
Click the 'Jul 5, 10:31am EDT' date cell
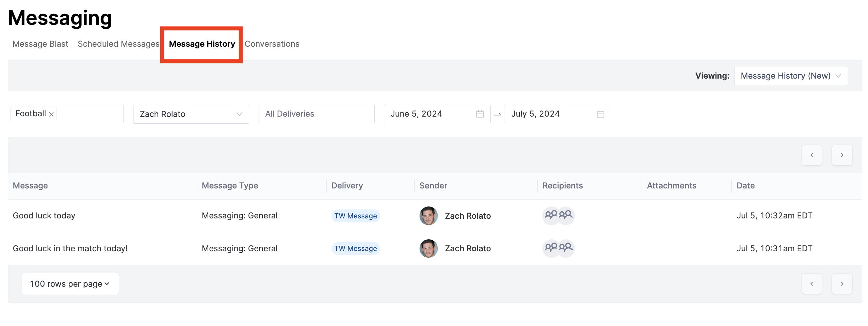774,248
